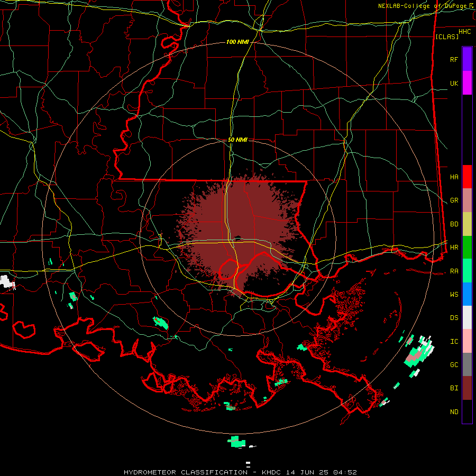Pick the HR dark green legend swatch
This screenshot has height=476, width=476.
[467, 248]
